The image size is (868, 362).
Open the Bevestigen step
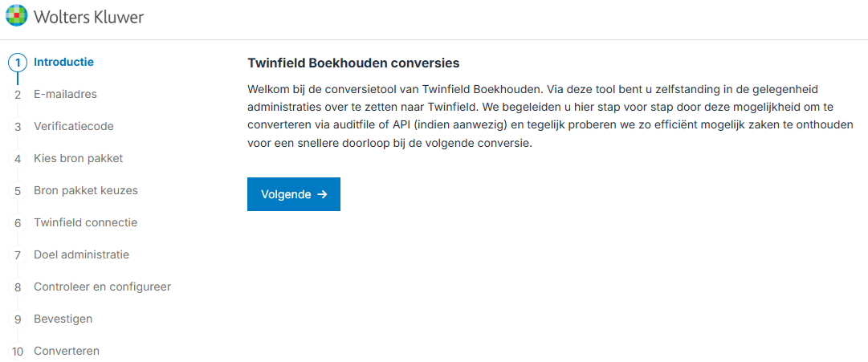point(63,319)
